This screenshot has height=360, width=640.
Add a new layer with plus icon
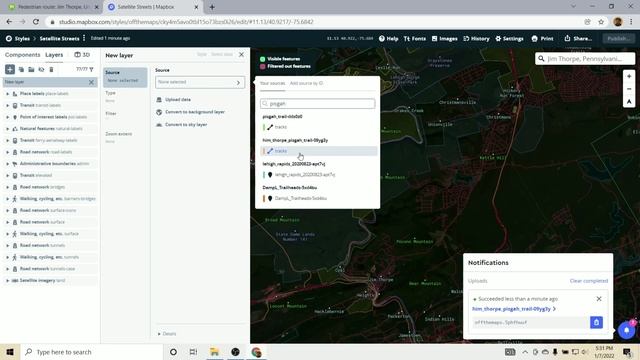point(10,69)
